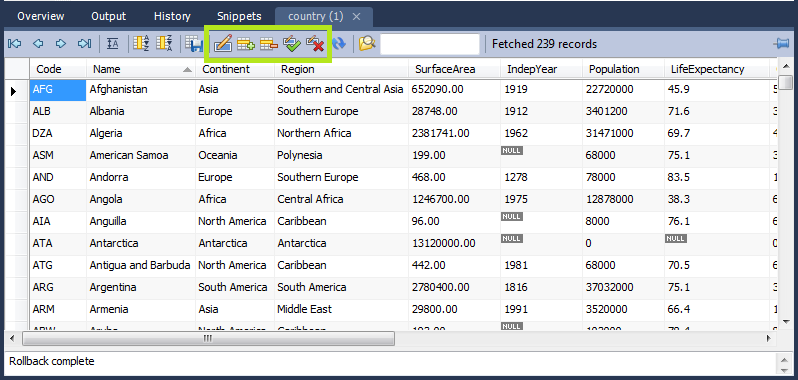Image resolution: width=798 pixels, height=380 pixels.
Task: Delete selected record with minus icon
Action: (x=269, y=44)
